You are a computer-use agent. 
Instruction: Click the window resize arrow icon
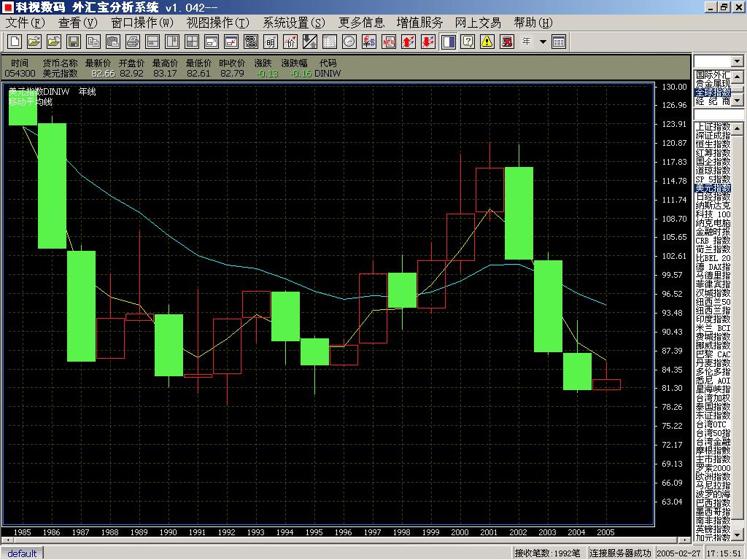tap(212, 42)
